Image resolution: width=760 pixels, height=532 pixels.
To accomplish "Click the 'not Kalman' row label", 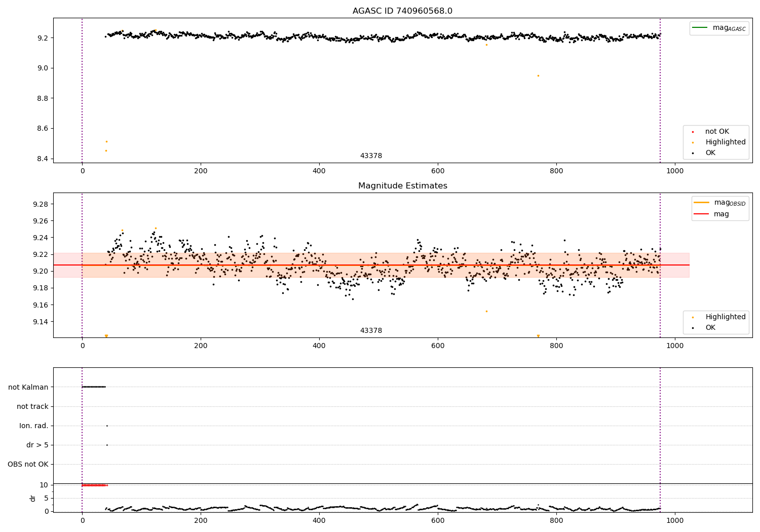I will (x=28, y=388).
